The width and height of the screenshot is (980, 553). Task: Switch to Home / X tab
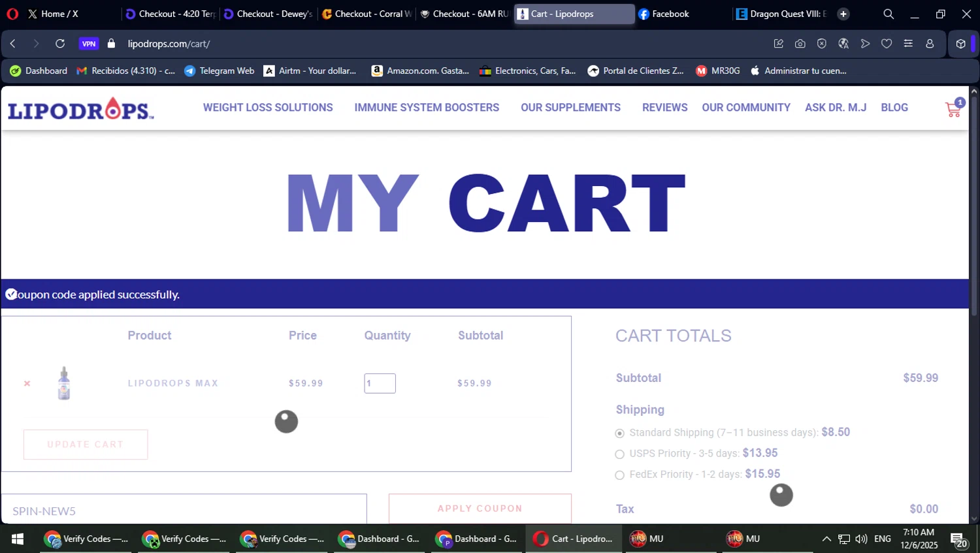click(x=71, y=14)
